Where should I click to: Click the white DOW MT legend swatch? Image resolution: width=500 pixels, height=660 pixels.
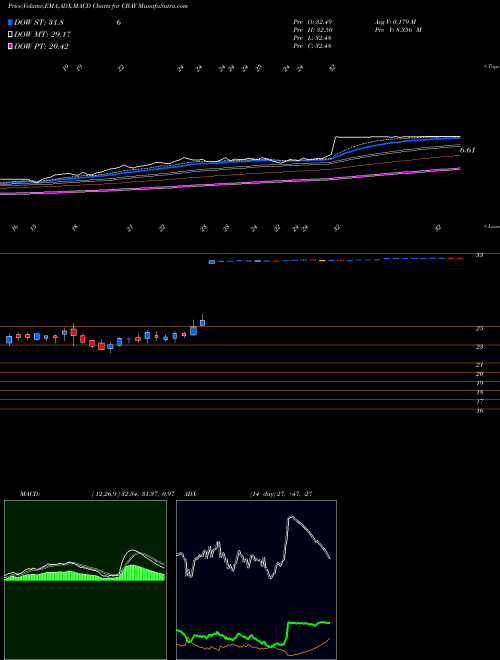click(11, 34)
